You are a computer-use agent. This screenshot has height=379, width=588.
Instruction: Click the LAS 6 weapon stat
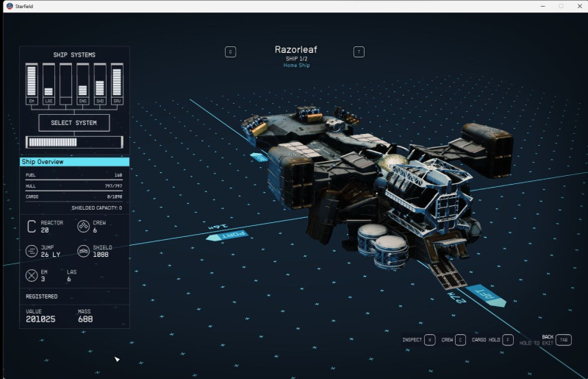(71, 275)
